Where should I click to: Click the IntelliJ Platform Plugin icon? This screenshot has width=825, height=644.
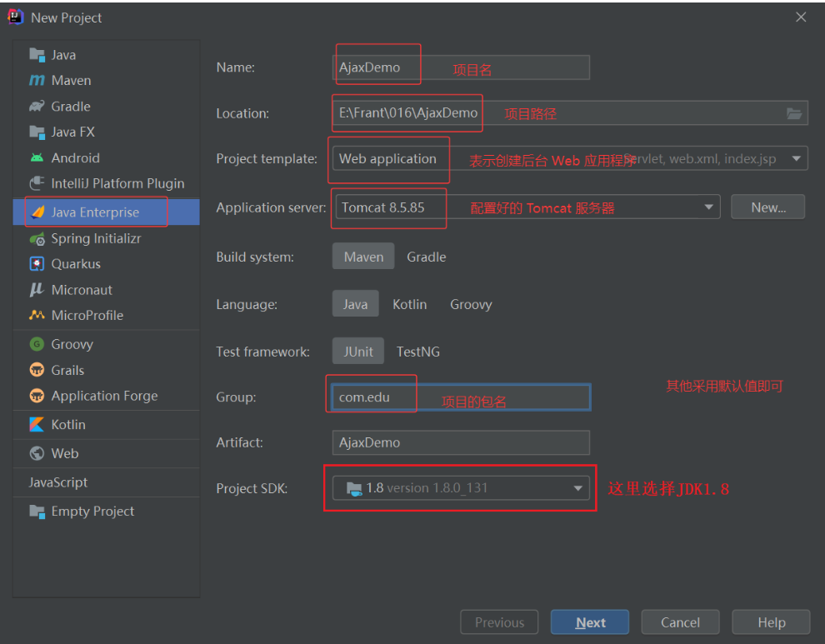click(x=37, y=183)
